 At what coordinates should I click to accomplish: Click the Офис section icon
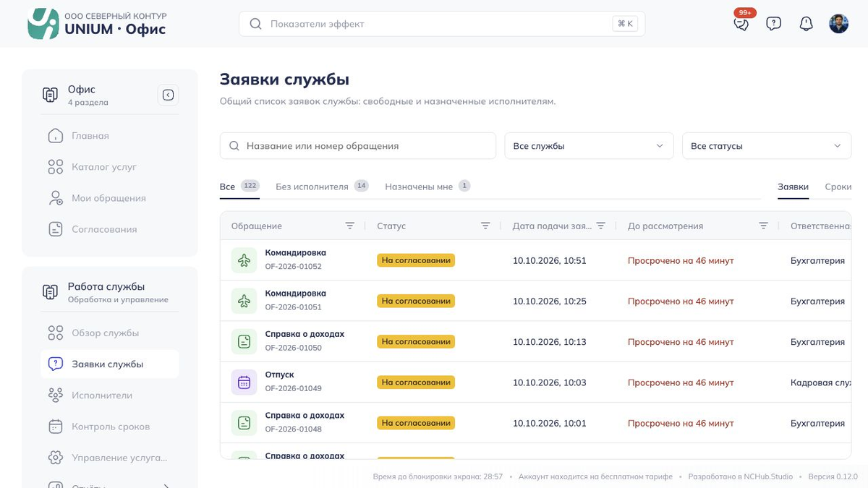(x=50, y=95)
